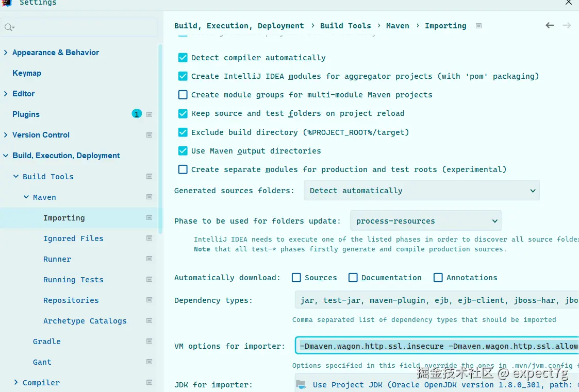Click the project icon beside Running Tests
579x392 pixels.
pyautogui.click(x=149, y=280)
